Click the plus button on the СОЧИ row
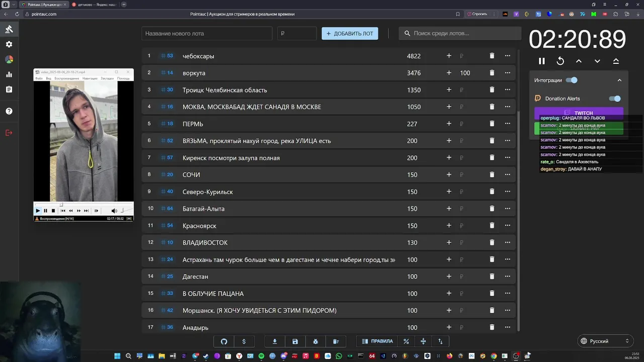The height and width of the screenshot is (362, 644). pos(449,174)
